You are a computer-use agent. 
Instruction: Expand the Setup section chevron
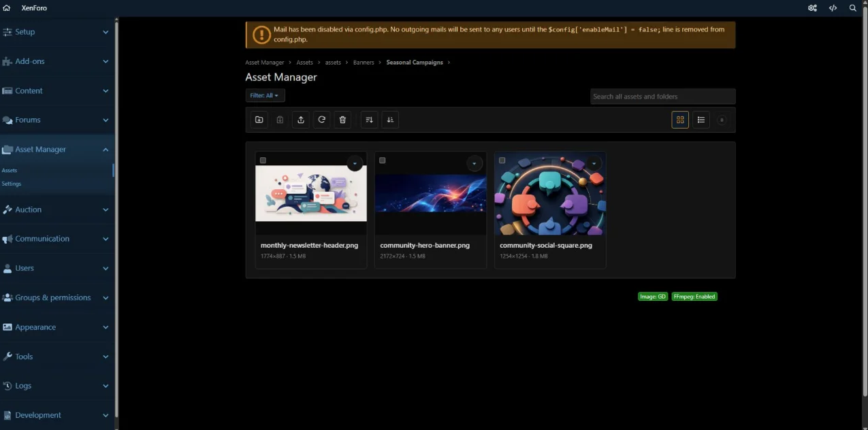coord(106,32)
